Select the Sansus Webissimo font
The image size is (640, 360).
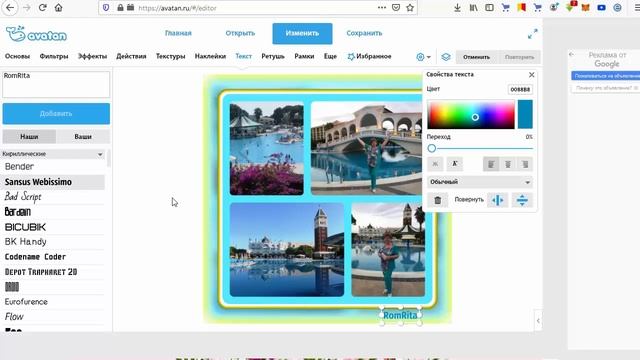53,182
